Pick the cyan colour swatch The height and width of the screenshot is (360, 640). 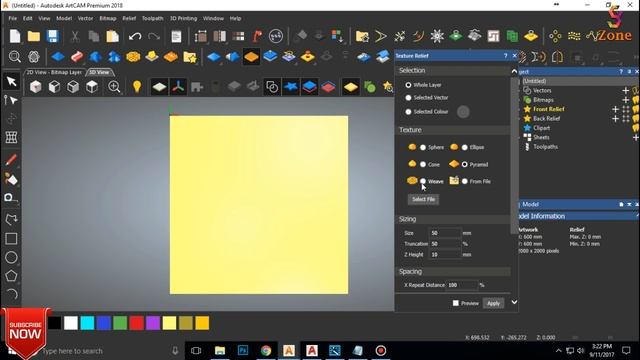(x=87, y=323)
